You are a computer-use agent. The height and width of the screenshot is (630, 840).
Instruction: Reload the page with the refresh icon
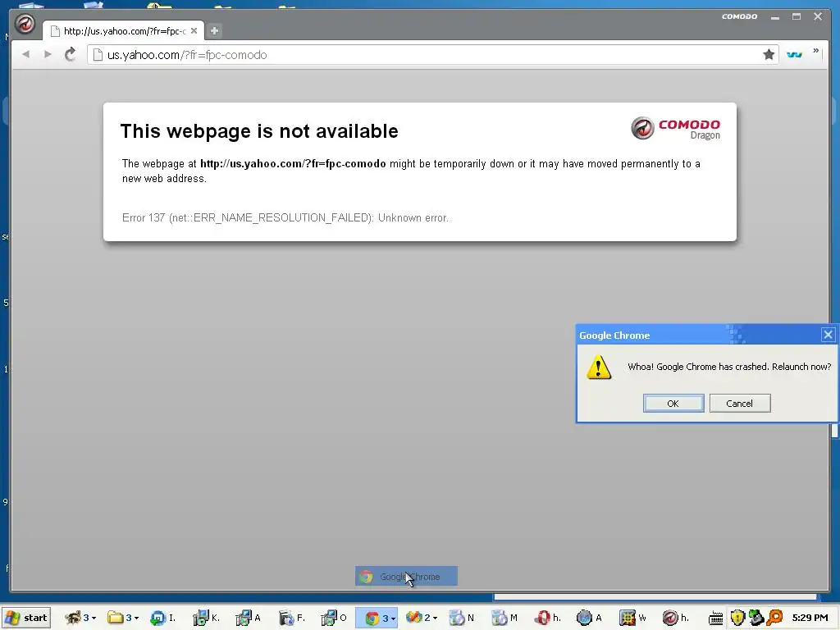[x=71, y=54]
